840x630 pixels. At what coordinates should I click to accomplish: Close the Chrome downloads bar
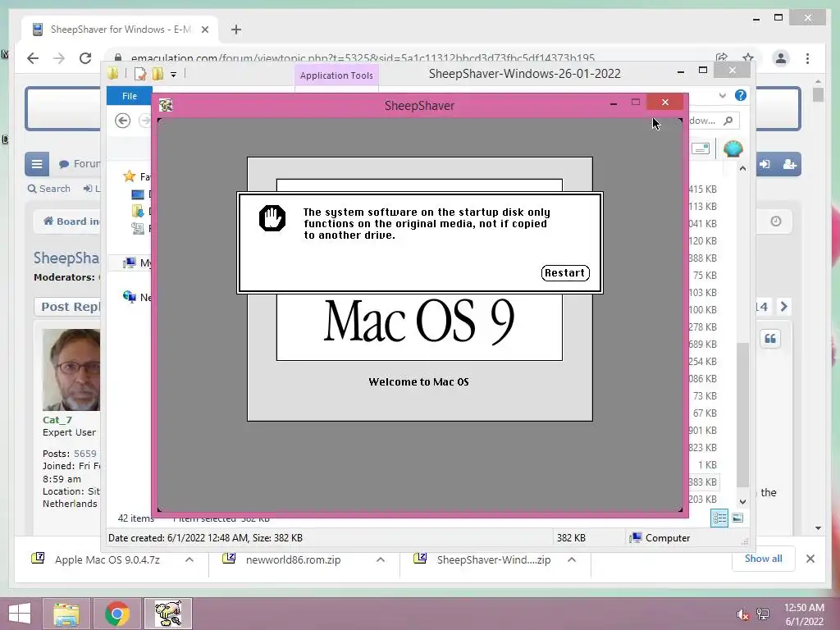(x=810, y=559)
